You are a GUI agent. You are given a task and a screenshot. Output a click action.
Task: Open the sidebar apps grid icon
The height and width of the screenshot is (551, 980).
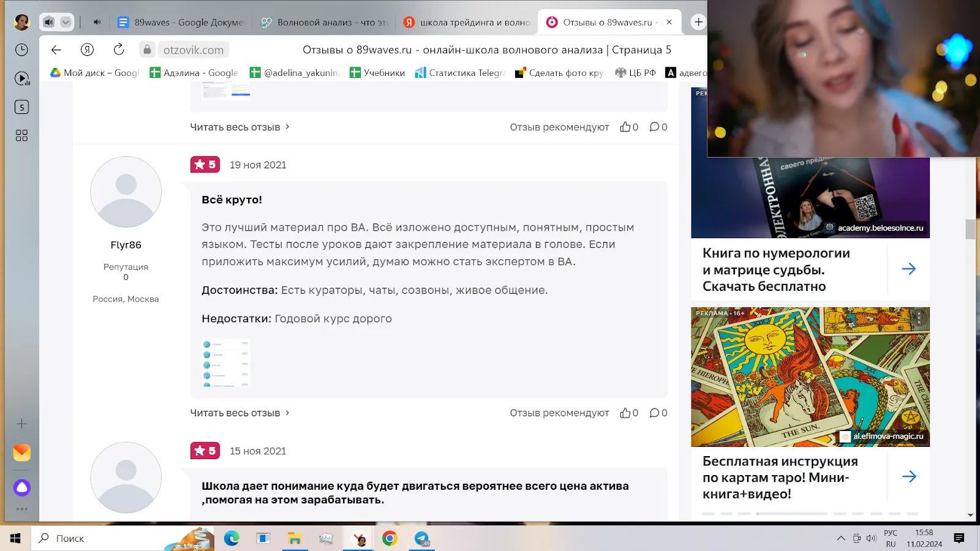pos(21,135)
